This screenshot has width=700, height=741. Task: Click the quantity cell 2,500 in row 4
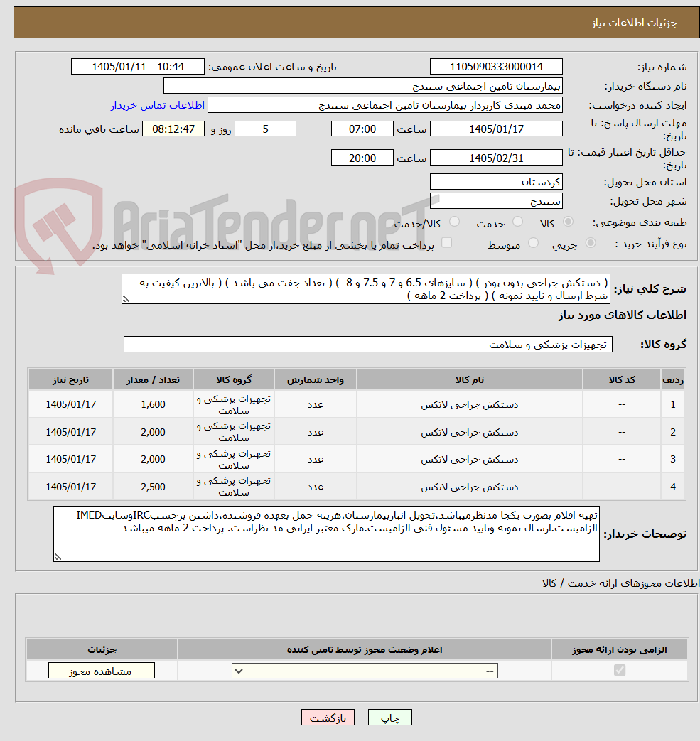click(x=153, y=487)
